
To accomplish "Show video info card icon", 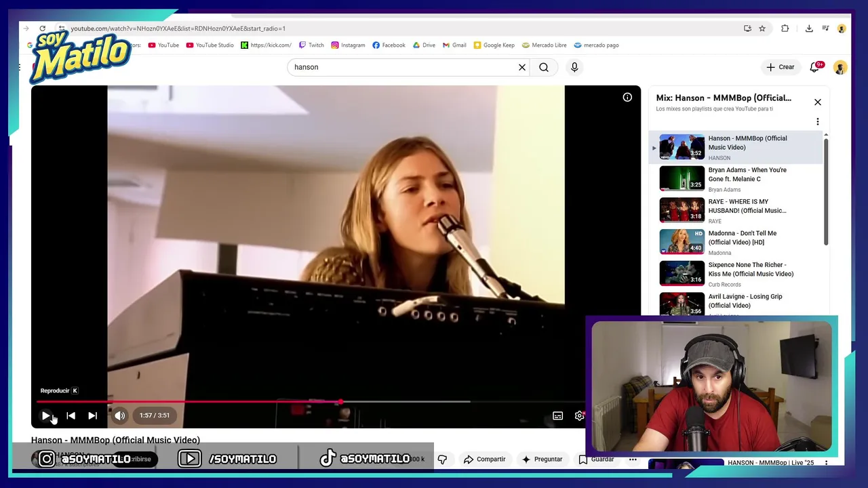I will [x=627, y=98].
